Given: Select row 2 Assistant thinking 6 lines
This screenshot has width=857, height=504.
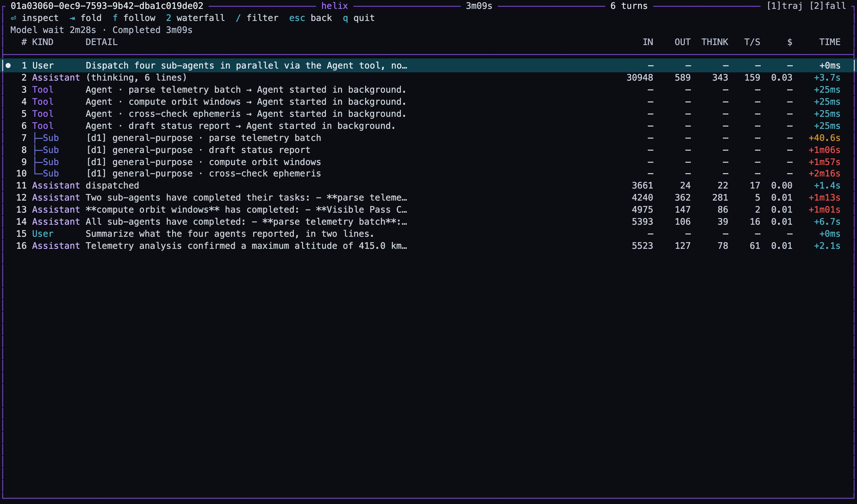Looking at the screenshot, I should pos(428,78).
